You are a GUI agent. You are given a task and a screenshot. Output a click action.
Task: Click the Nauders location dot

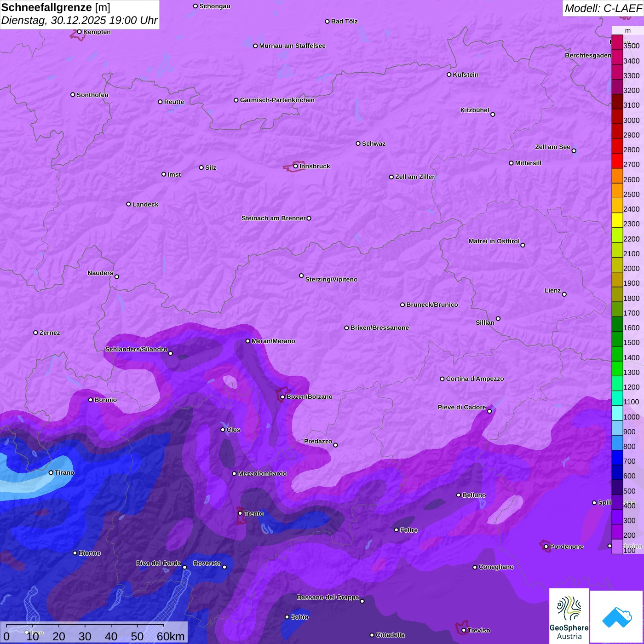click(117, 277)
